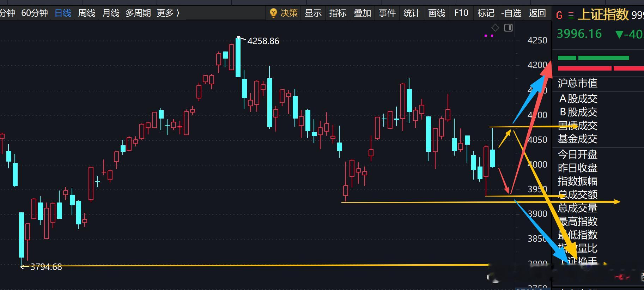644x290 pixels.
Task: Click the 指数振幅 row
Action: click(577, 181)
